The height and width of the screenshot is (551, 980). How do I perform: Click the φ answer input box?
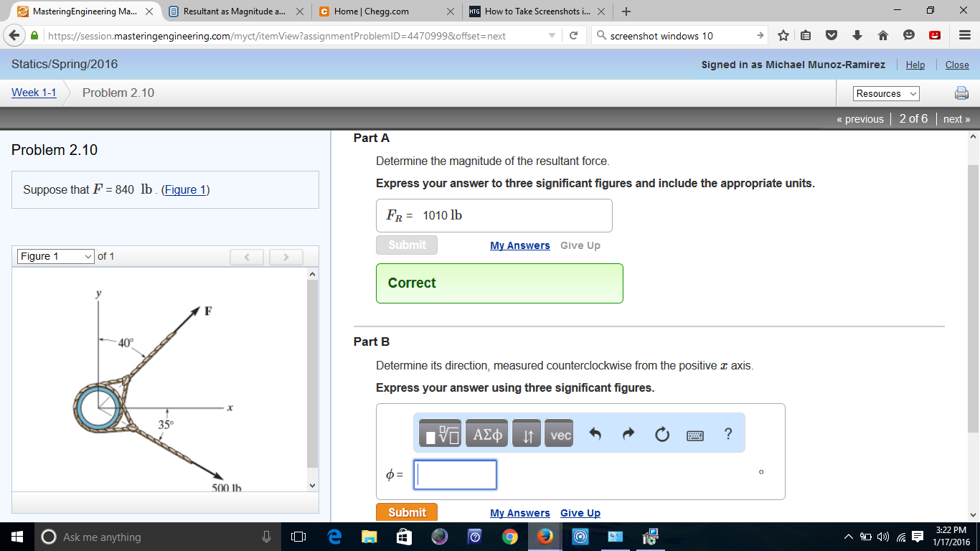[x=455, y=475]
